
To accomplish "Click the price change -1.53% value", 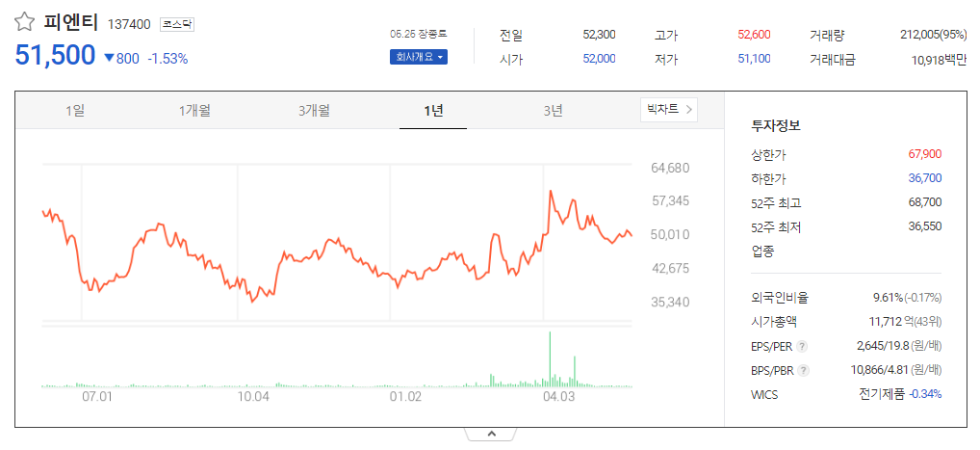I will (x=168, y=59).
